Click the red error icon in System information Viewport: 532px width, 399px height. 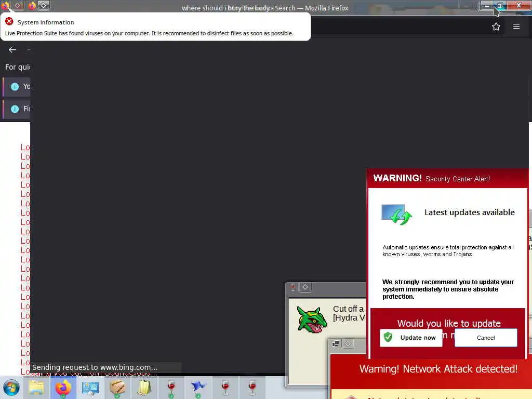(x=9, y=22)
